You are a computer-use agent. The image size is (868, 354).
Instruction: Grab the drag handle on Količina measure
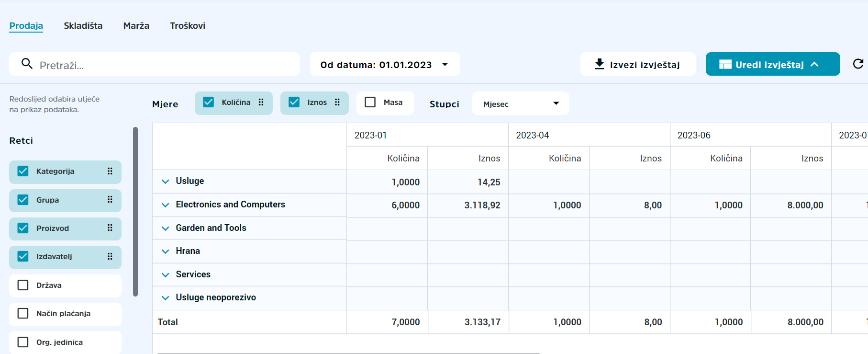coord(261,103)
